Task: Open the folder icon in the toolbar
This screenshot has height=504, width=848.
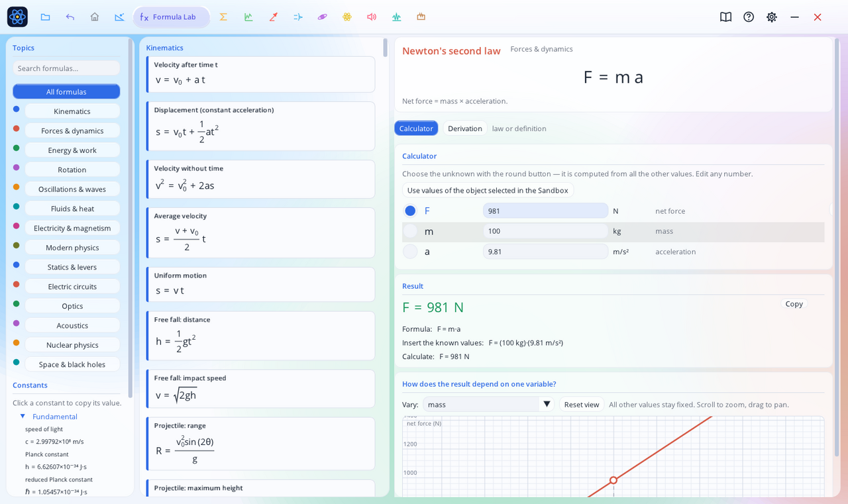Action: (x=45, y=17)
